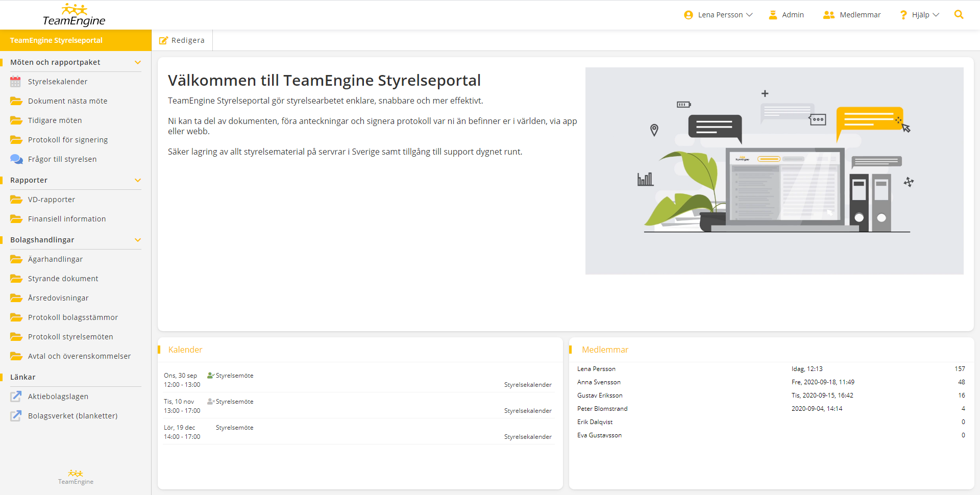Open Protokoll bolagsstämmor link
The image size is (980, 495).
point(73,317)
